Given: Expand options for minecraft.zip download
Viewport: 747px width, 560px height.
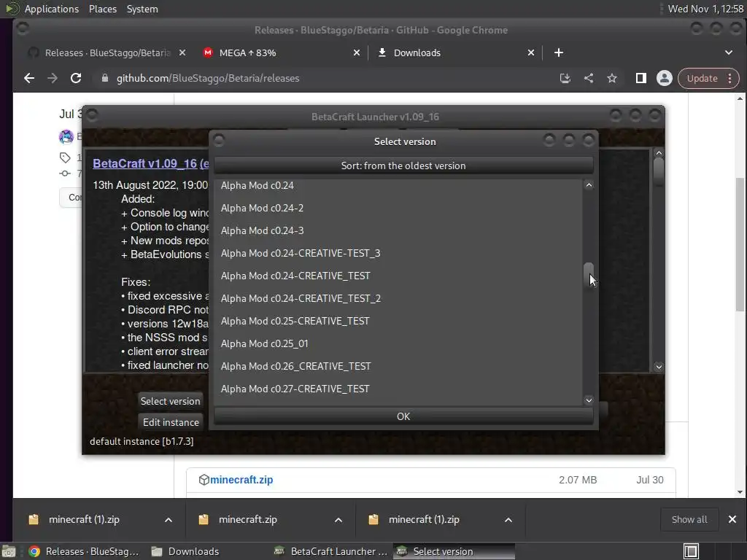Looking at the screenshot, I should [338, 519].
